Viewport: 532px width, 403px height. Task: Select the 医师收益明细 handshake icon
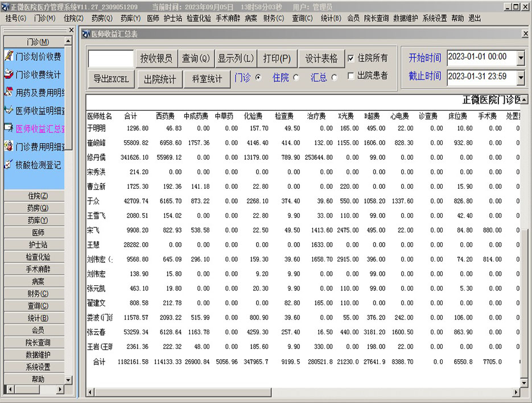9,110
